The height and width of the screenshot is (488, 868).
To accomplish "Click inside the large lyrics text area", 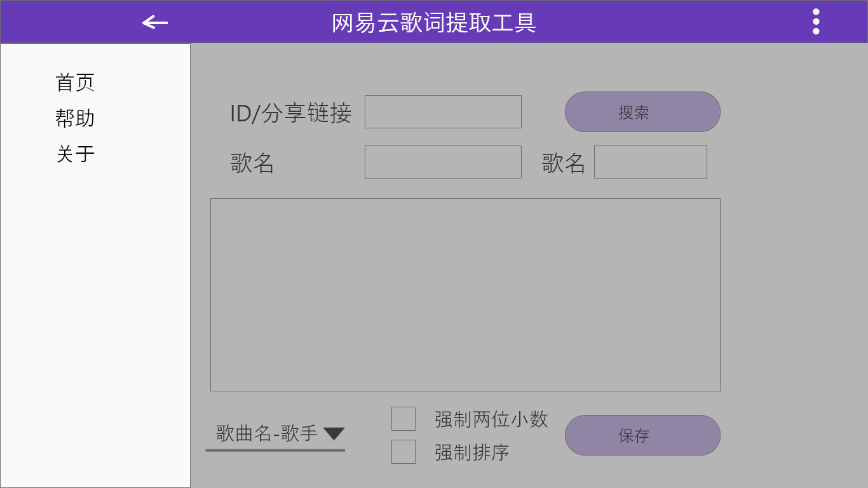I will tap(465, 295).
